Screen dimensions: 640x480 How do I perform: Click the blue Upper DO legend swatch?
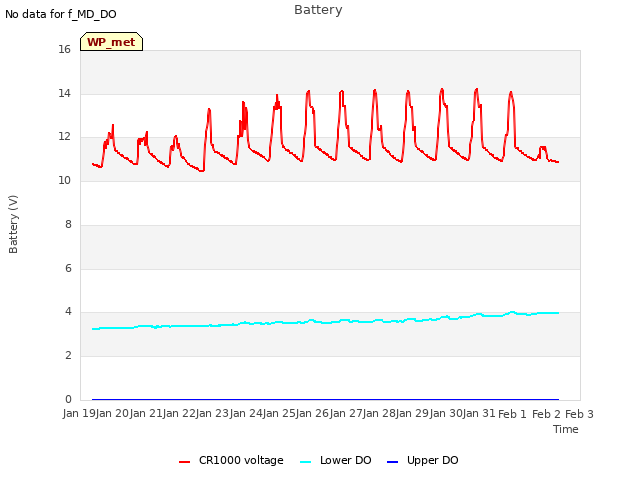(392, 462)
